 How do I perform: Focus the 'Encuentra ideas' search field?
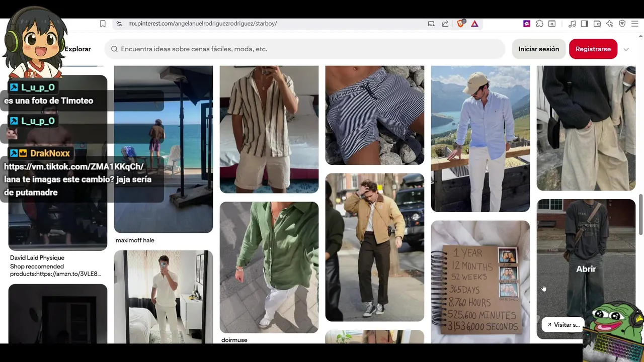305,49
